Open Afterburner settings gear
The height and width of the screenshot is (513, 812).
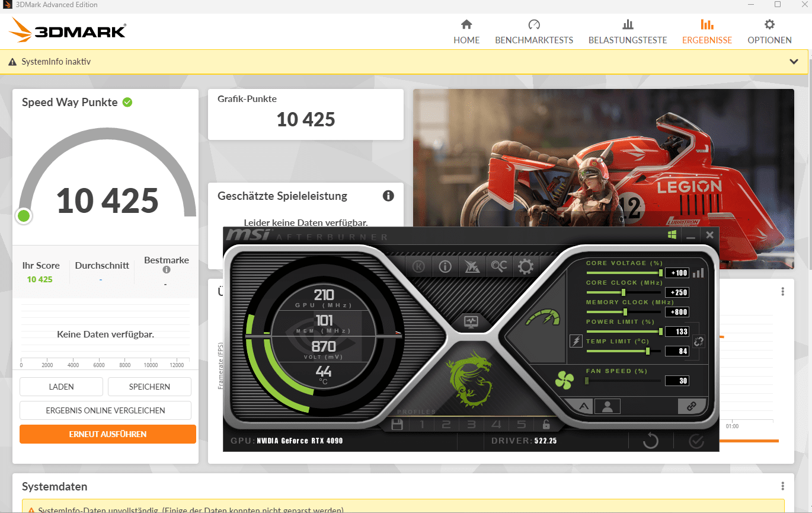(x=526, y=266)
